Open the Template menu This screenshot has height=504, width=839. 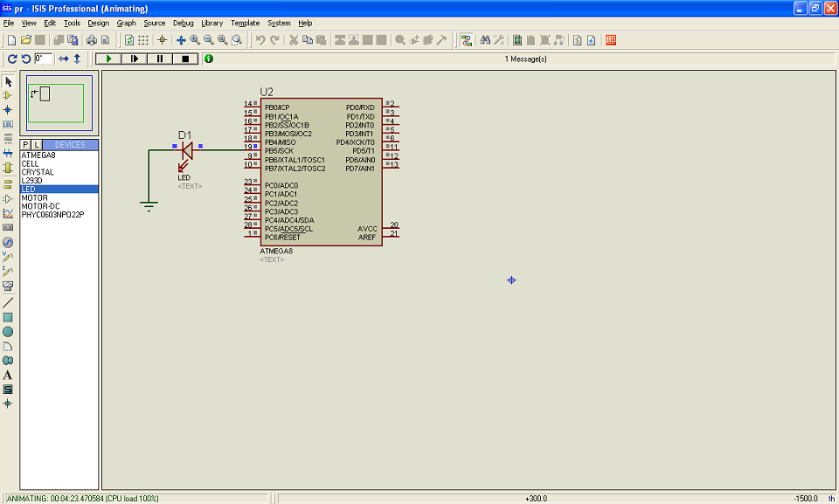click(245, 23)
